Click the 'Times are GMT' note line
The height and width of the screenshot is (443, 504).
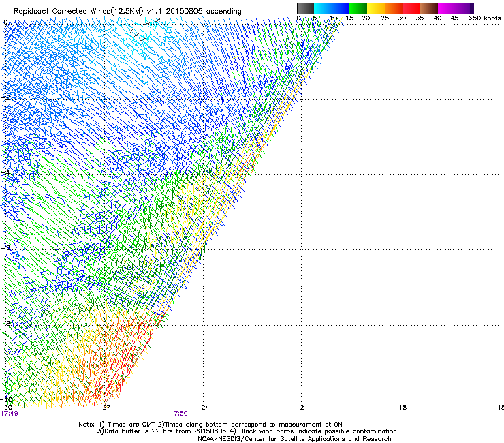coord(210,425)
